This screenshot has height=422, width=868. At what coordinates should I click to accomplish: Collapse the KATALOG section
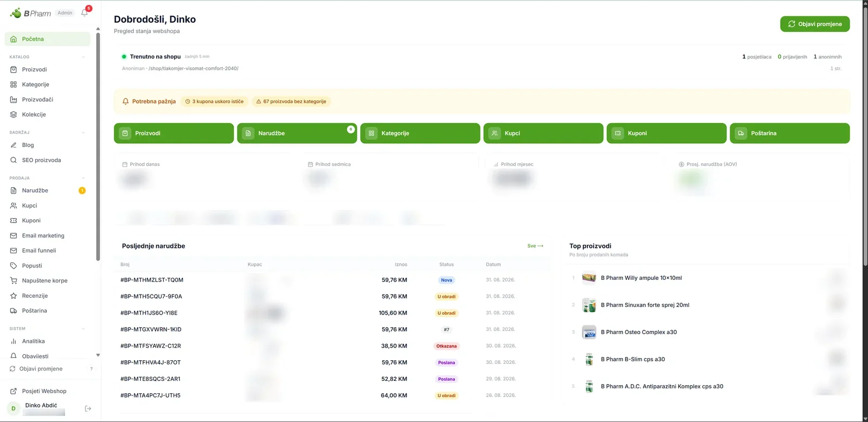click(x=83, y=57)
